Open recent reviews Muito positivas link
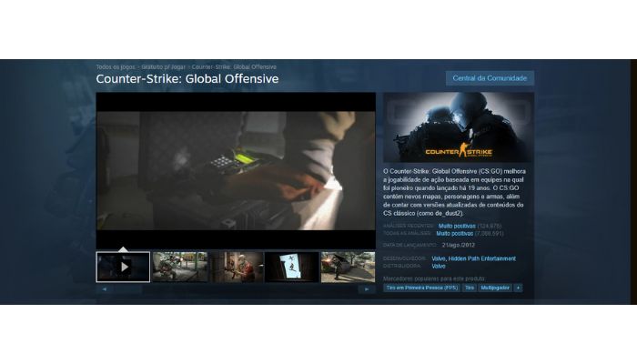The height and width of the screenshot is (364, 637). 457,226
